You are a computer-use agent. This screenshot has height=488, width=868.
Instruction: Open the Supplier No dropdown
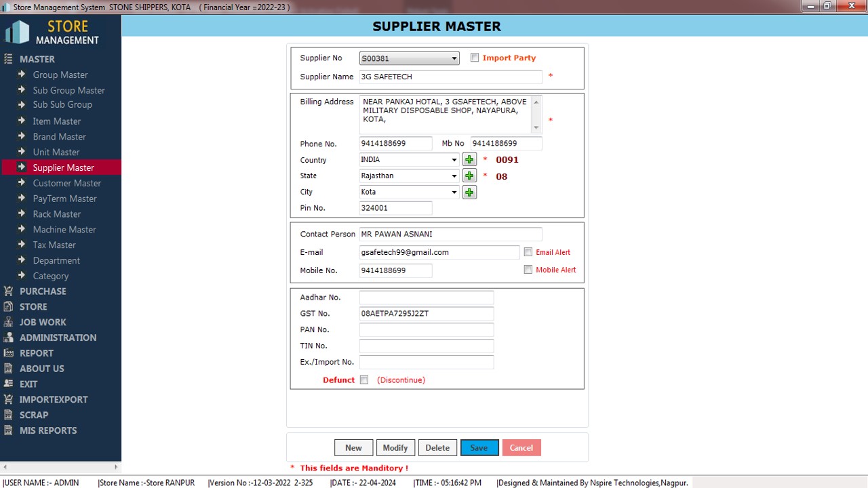454,59
